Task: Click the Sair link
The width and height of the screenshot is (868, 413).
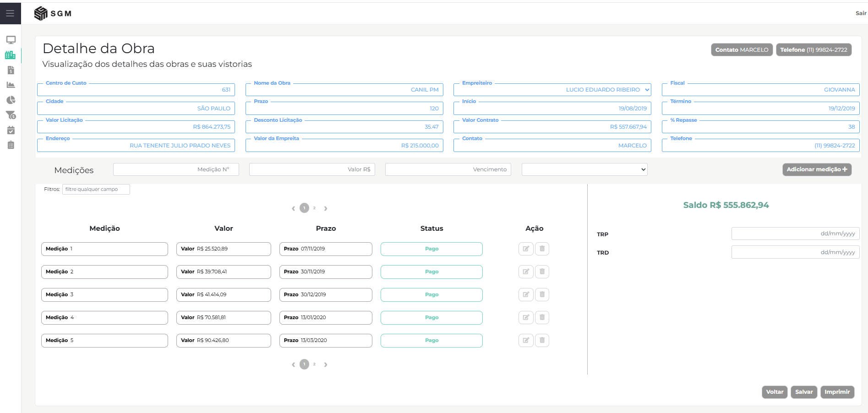Action: click(x=860, y=13)
